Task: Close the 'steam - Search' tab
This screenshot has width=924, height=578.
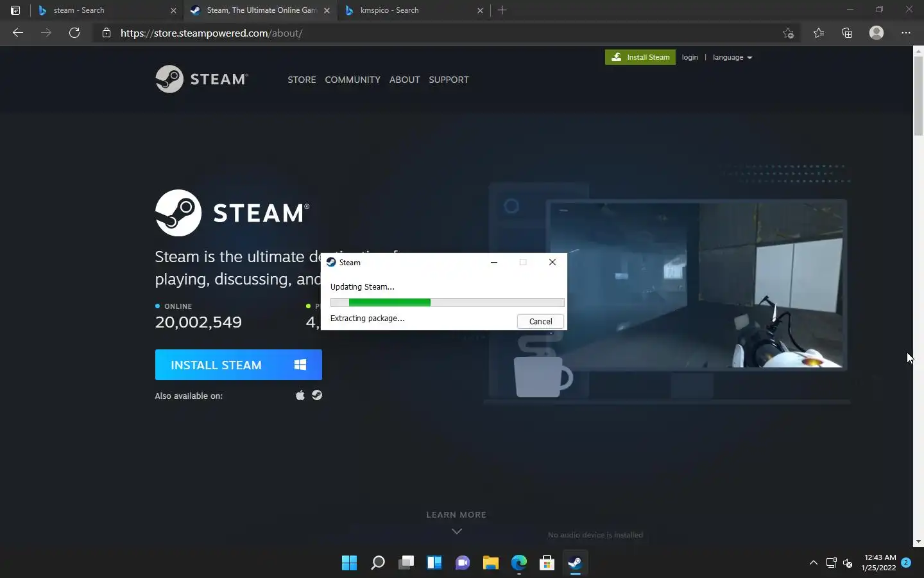Action: pyautogui.click(x=173, y=10)
